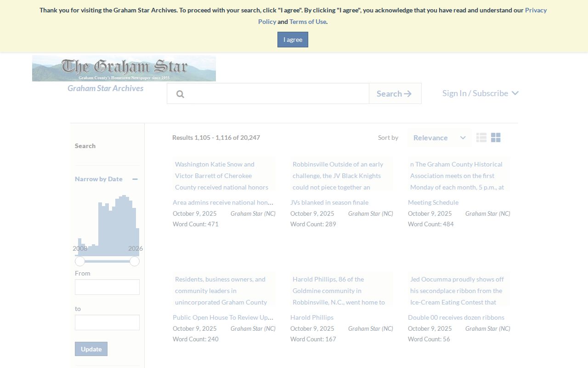Click the 'Word Count: 167' text
Screen dimensions: 588x368
pos(313,339)
